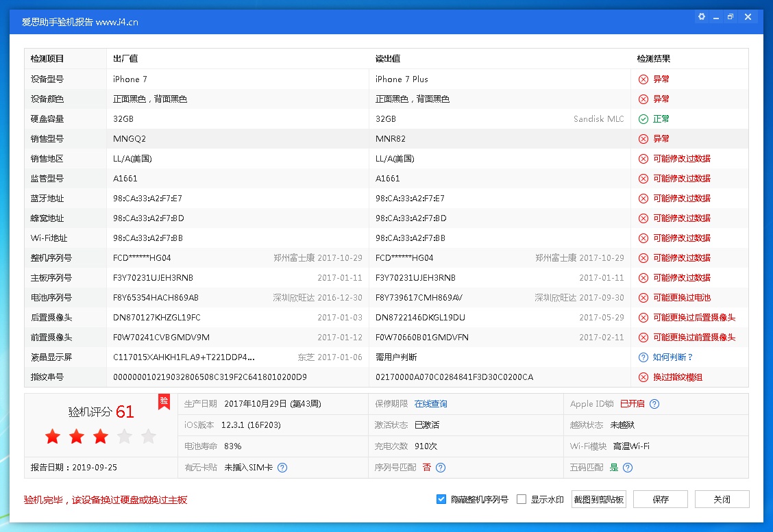Click the green 正常 result text

[x=661, y=118]
